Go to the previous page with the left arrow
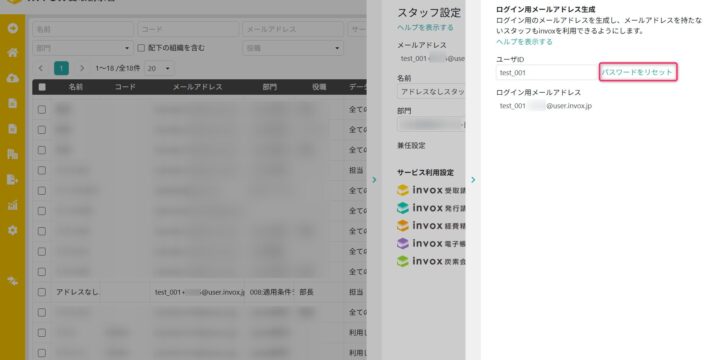Screen dimensions: 720x360 coord(41,68)
